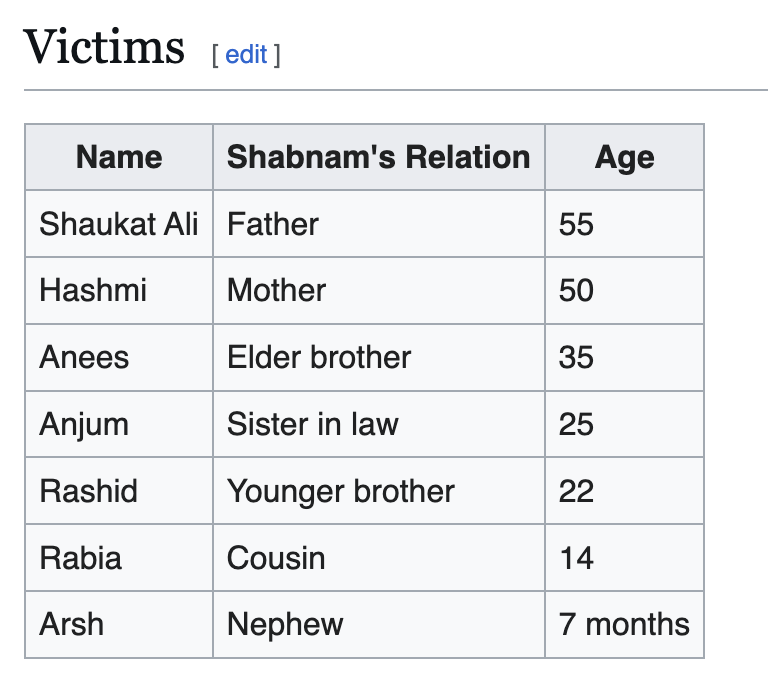This screenshot has height=698, width=768.
Task: Click the Anees name cell
Action: 119,357
